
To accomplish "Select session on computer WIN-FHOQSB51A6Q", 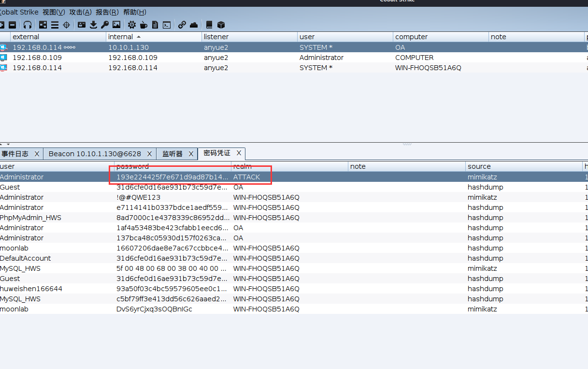I will coord(294,68).
